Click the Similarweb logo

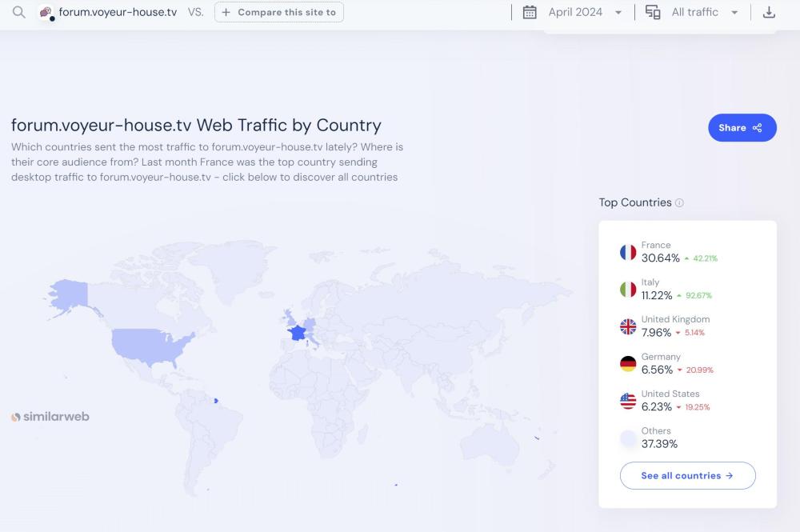coord(50,417)
